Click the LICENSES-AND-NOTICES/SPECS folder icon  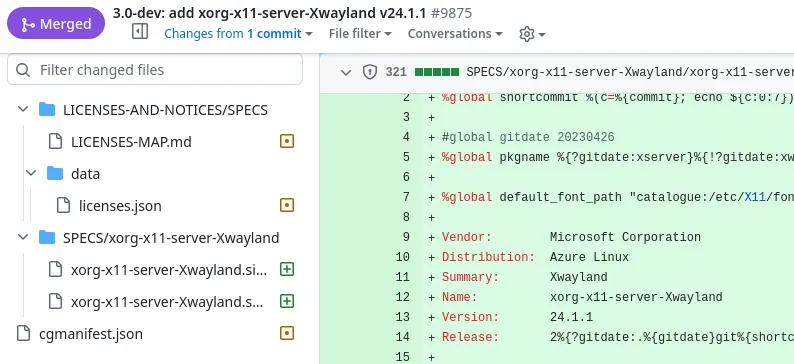(x=47, y=109)
